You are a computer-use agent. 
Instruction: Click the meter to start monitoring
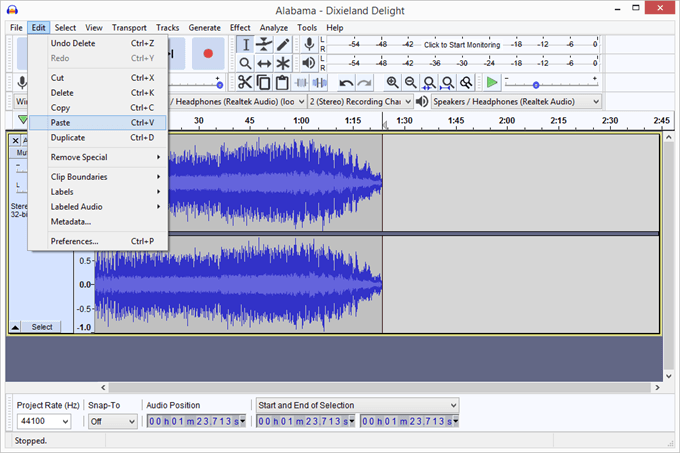[461, 45]
